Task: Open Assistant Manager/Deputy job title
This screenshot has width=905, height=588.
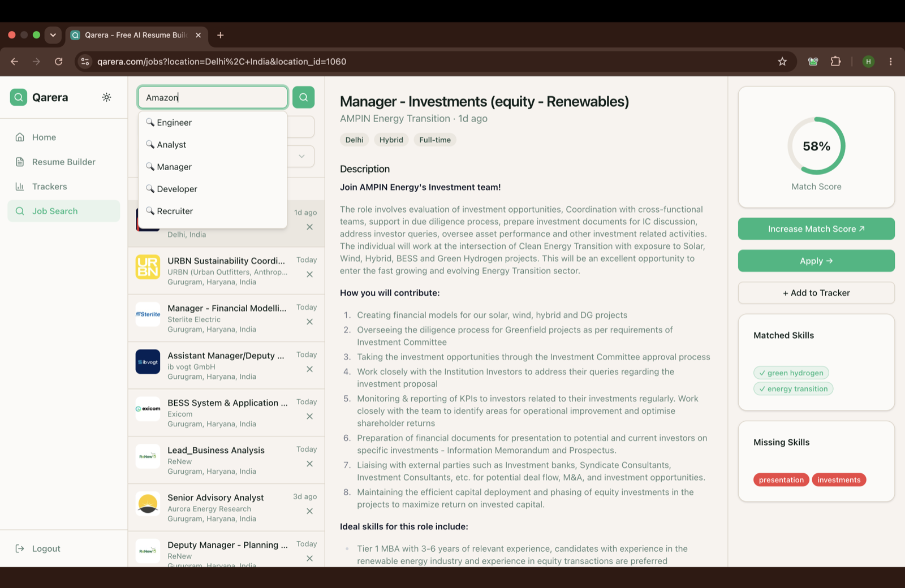Action: tap(226, 356)
